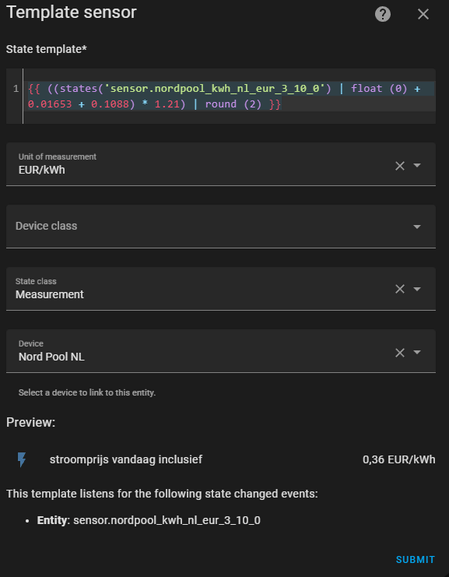Click the Preview: heading
The width and height of the screenshot is (449, 577).
[x=31, y=422]
